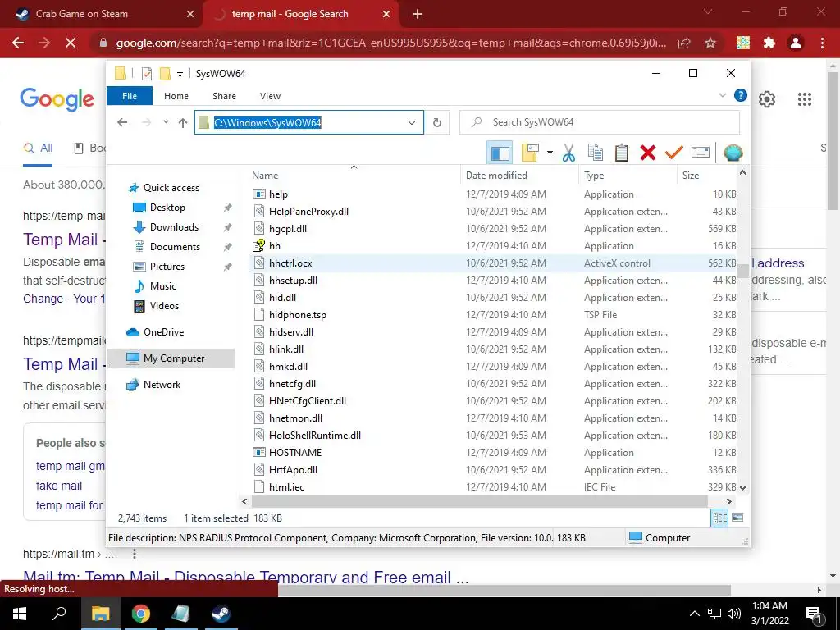Toggle the navigation pane layout icon
This screenshot has height=630, width=840.
500,153
